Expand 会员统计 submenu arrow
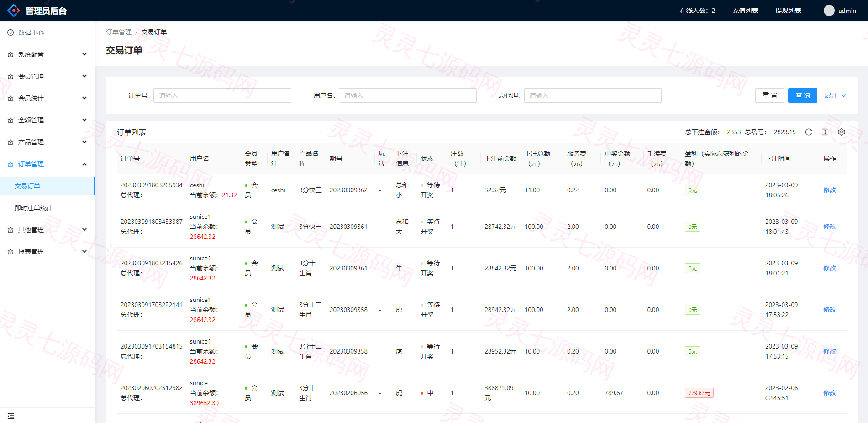The width and height of the screenshot is (868, 423). point(84,98)
